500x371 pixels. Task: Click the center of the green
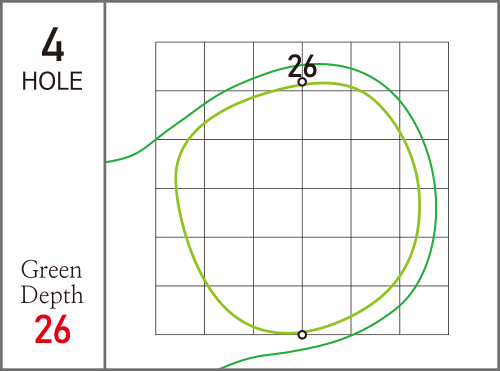(x=298, y=208)
